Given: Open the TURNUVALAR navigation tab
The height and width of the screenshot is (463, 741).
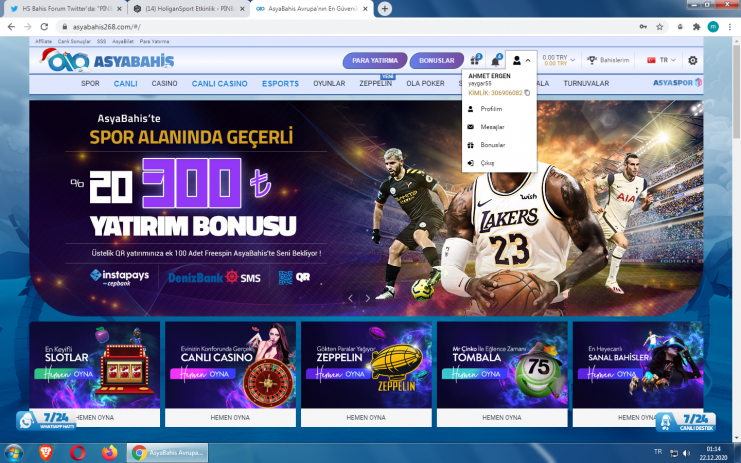Looking at the screenshot, I should click(586, 83).
